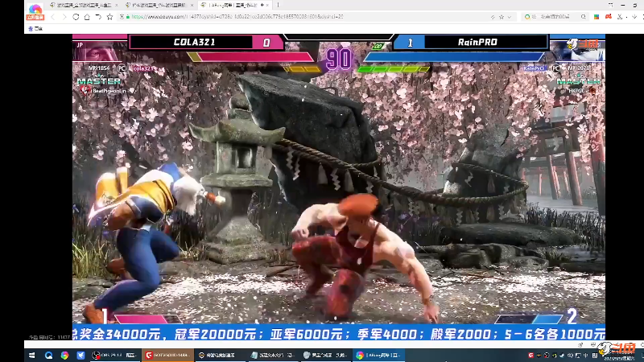The image size is (644, 362).
Task: Click the pink player one health bar
Action: click(250, 57)
